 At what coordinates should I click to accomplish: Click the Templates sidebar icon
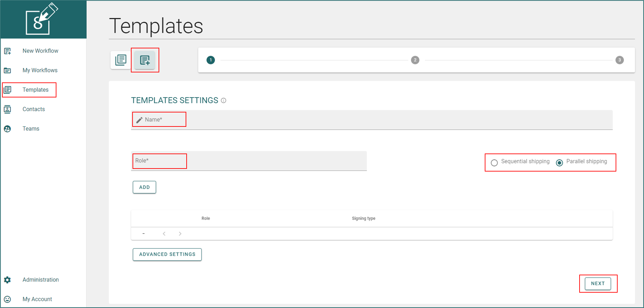pos(7,90)
